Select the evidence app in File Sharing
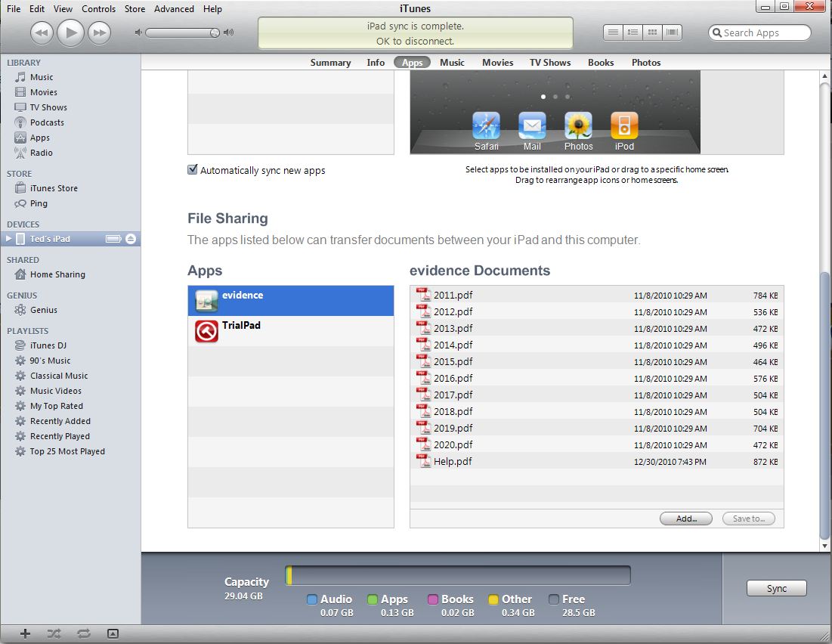 coord(291,301)
